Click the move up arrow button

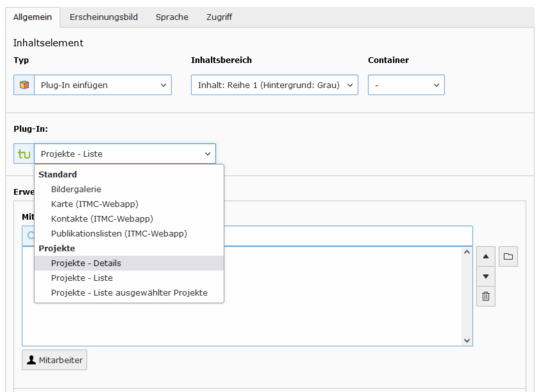(486, 256)
